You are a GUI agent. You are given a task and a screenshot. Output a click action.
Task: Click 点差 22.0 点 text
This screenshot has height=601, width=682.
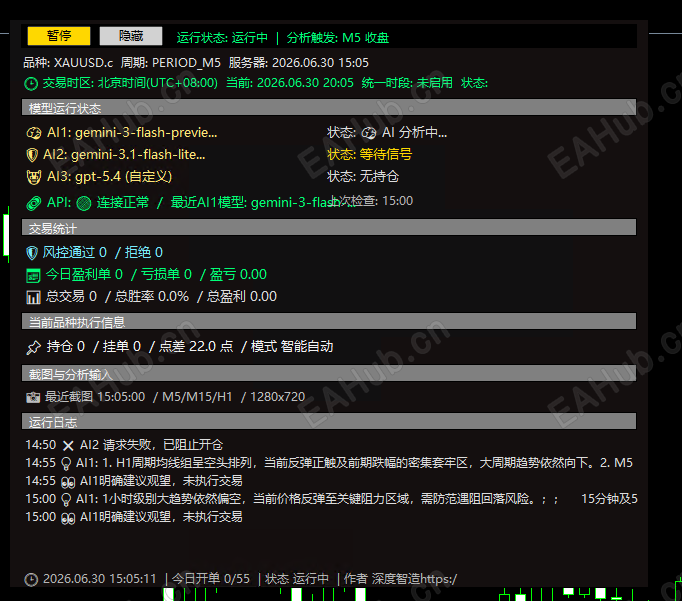[196, 347]
